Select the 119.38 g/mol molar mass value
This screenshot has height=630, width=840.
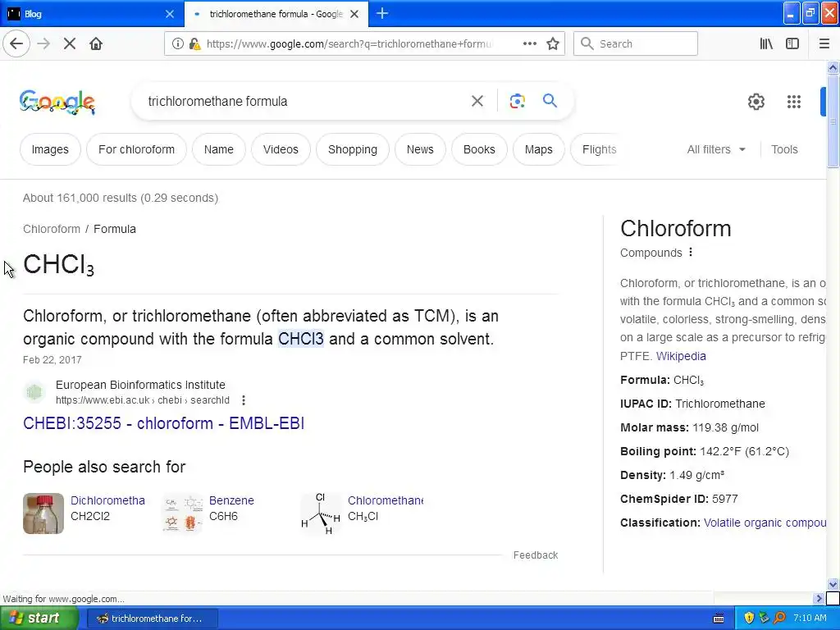point(725,427)
